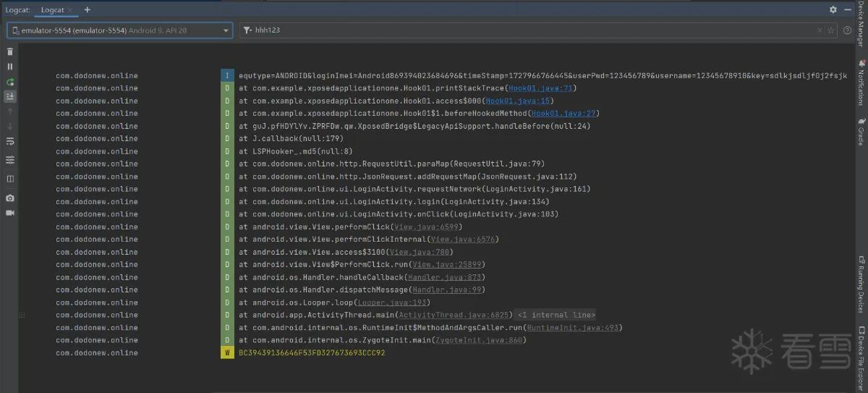
Task: Open Configure Logcat Formatting Options
Action: (10, 159)
